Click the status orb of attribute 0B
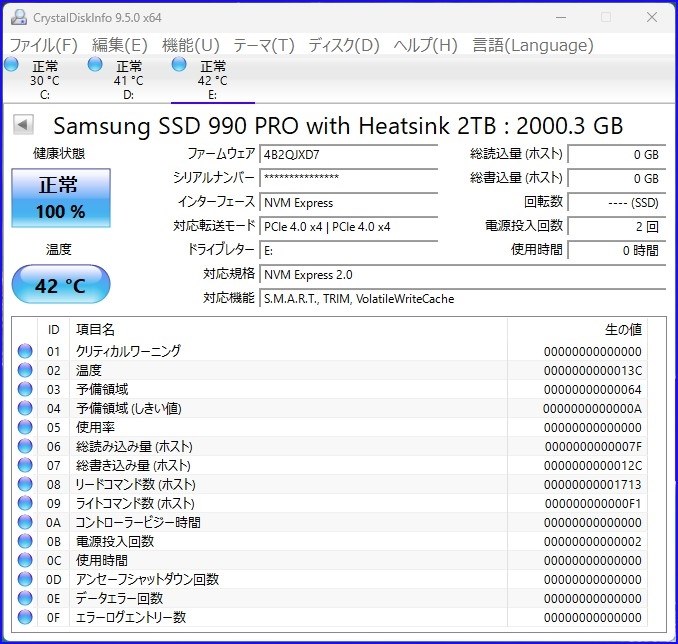 [25, 541]
